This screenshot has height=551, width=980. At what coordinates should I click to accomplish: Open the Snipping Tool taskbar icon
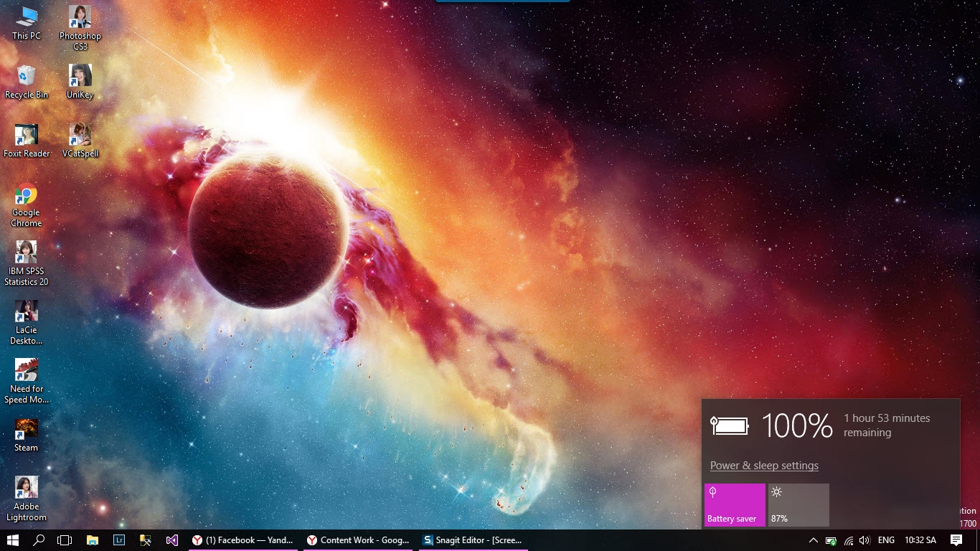click(x=146, y=540)
